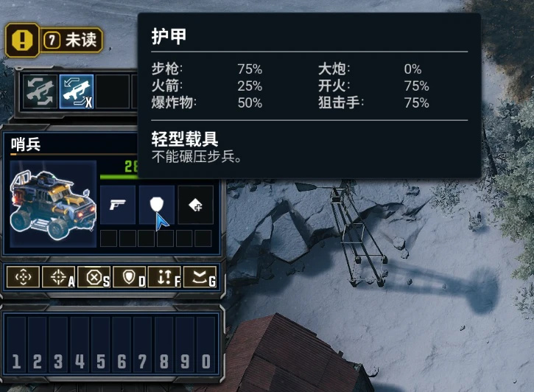
Task: Select the attack-move command A
Action: [x=59, y=278]
